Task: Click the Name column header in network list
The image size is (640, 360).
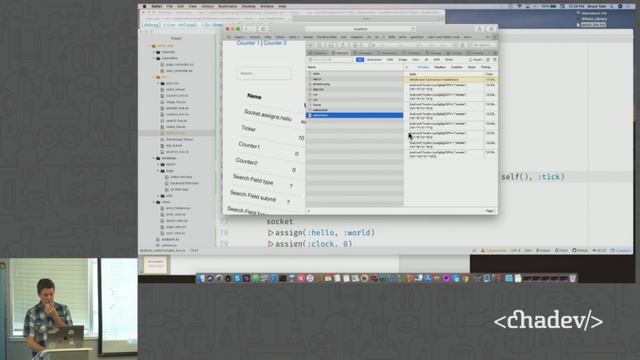Action: pos(312,67)
